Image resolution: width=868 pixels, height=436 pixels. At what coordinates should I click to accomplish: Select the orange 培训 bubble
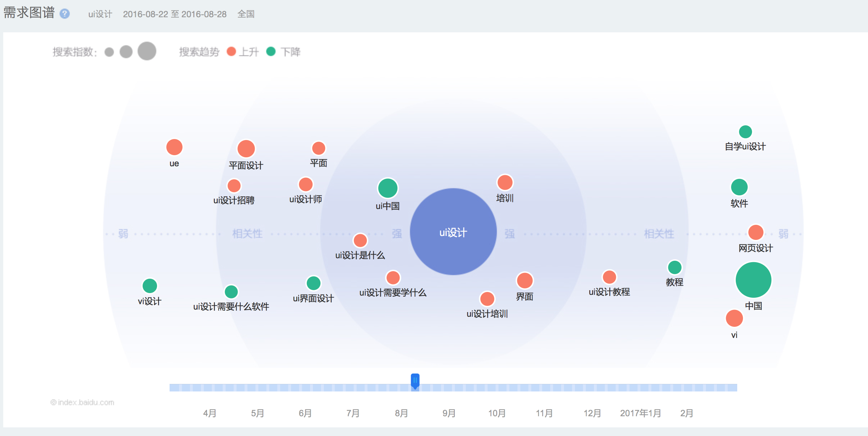click(x=505, y=182)
